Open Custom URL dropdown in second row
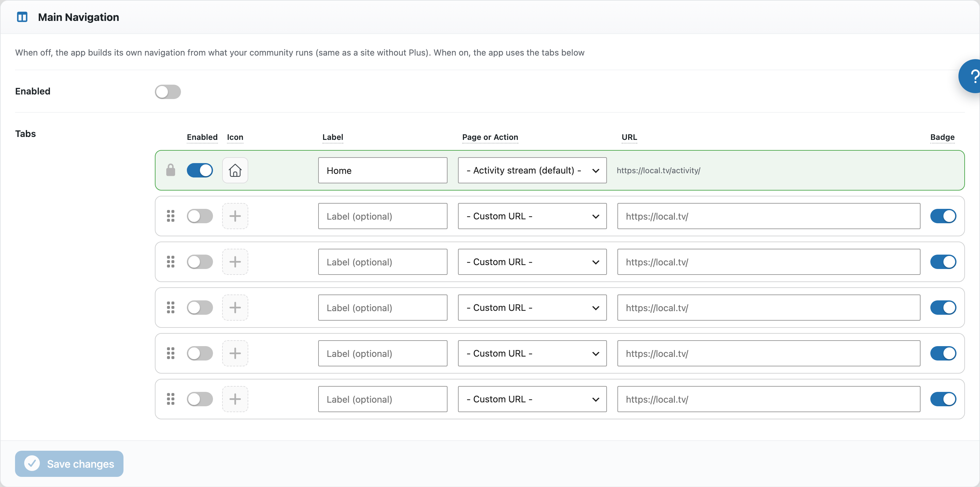980x487 pixels. pos(532,216)
